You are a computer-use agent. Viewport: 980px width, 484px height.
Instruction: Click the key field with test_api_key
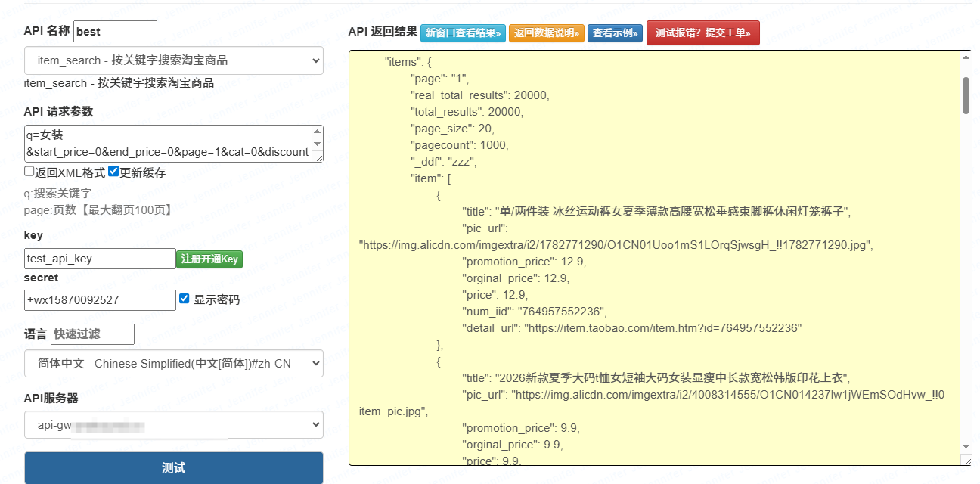[x=100, y=259]
